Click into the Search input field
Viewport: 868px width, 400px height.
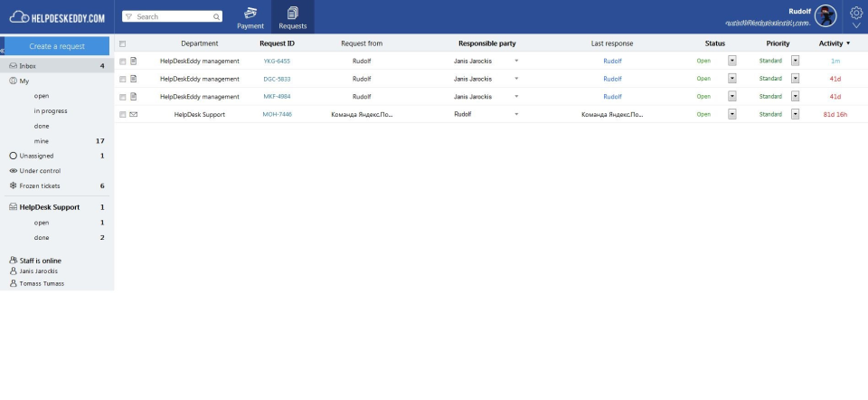pos(176,16)
